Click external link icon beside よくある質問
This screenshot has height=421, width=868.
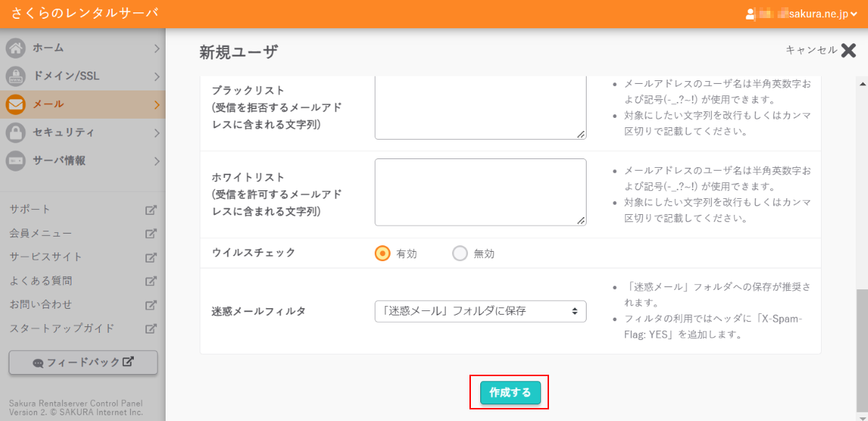[x=150, y=281]
